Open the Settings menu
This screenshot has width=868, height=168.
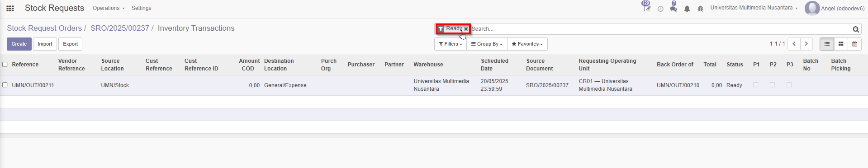coord(141,8)
